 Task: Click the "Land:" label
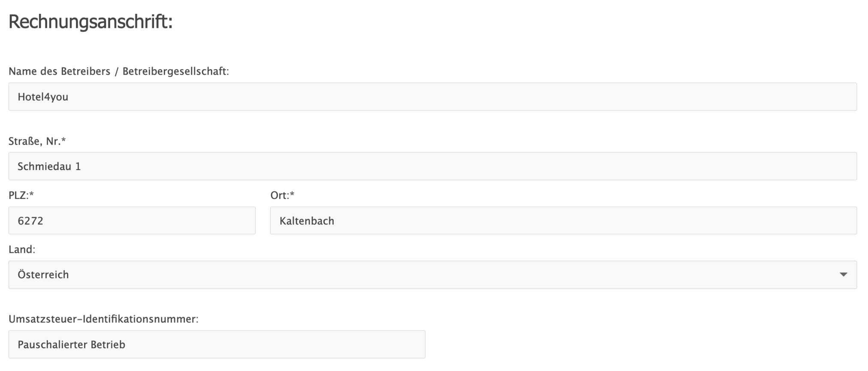pyautogui.click(x=22, y=249)
